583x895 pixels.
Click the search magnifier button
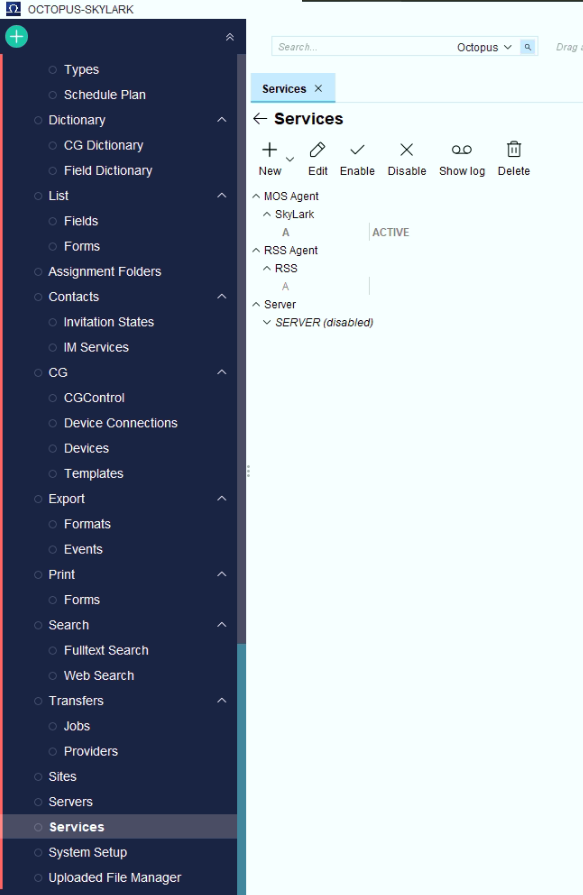(x=528, y=47)
